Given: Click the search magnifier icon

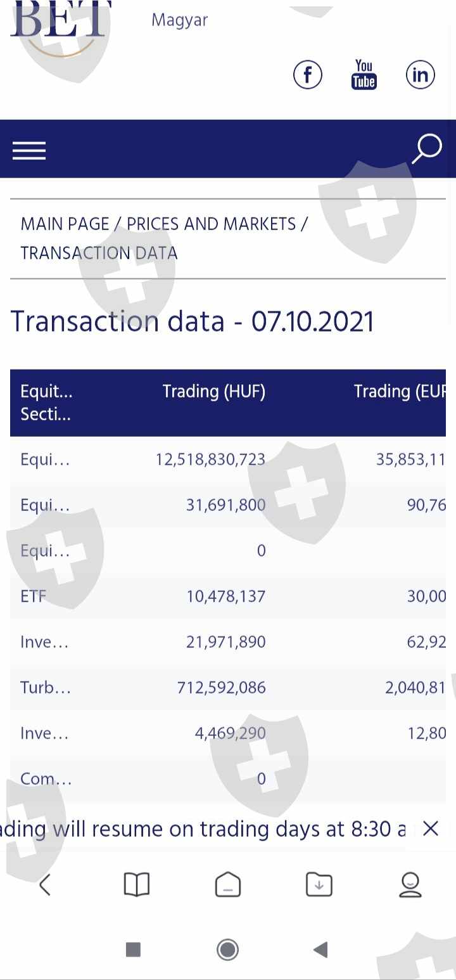Looking at the screenshot, I should pyautogui.click(x=427, y=149).
